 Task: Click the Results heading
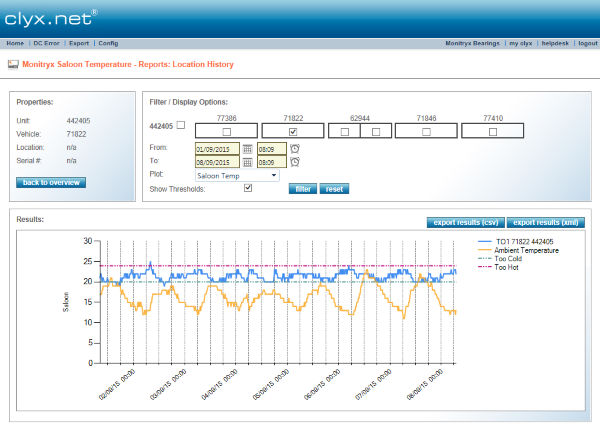(x=30, y=219)
